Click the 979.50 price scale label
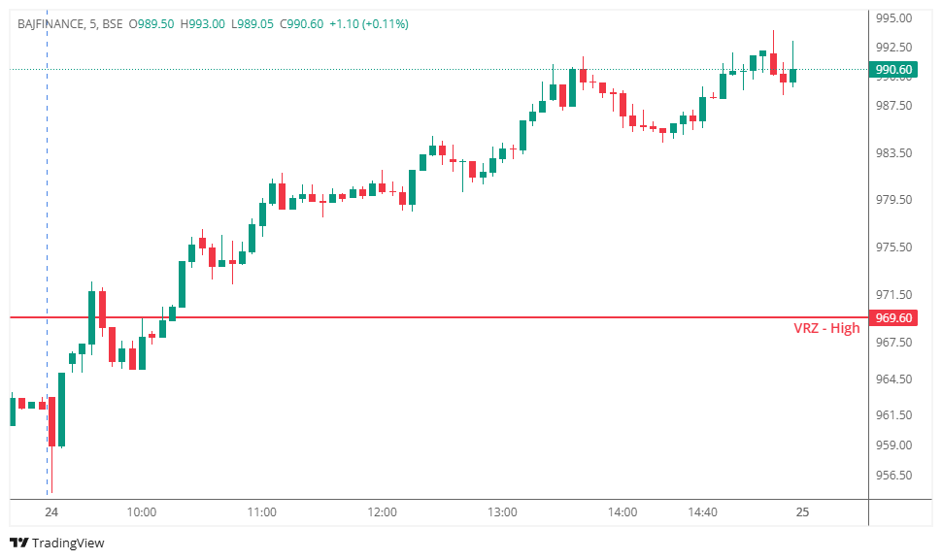The height and width of the screenshot is (560, 942). pyautogui.click(x=894, y=200)
